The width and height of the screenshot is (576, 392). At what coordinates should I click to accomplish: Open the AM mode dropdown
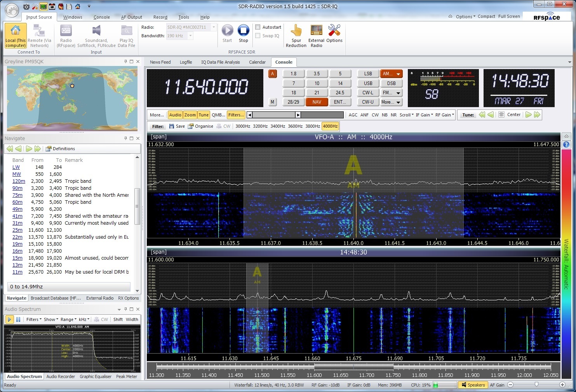(398, 73)
